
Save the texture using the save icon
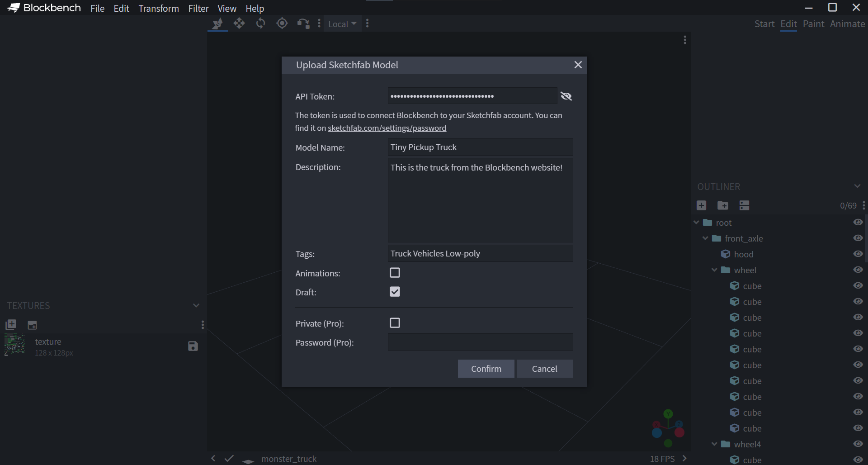point(193,346)
